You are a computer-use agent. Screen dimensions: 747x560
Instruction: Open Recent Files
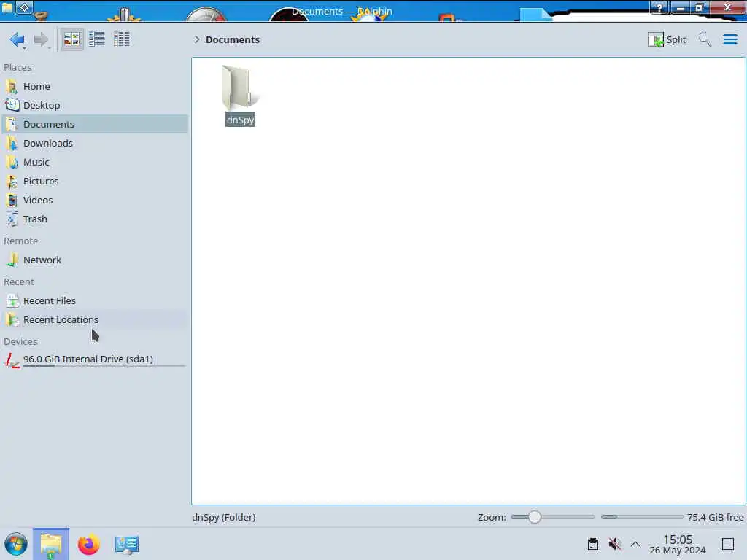(95, 301)
